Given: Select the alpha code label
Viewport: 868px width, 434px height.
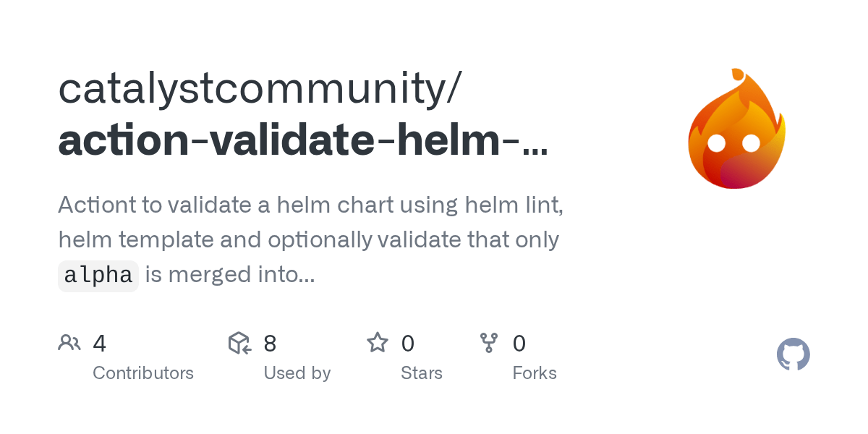Looking at the screenshot, I should (98, 276).
